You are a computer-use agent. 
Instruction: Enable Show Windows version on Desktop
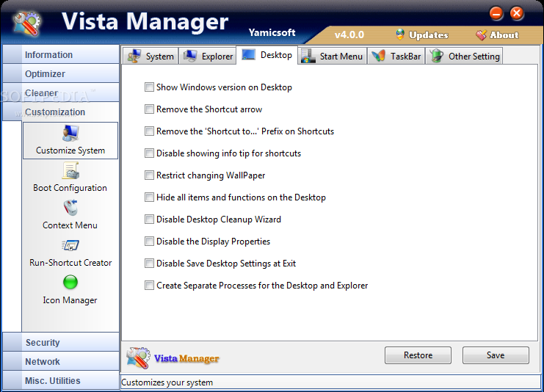click(149, 87)
